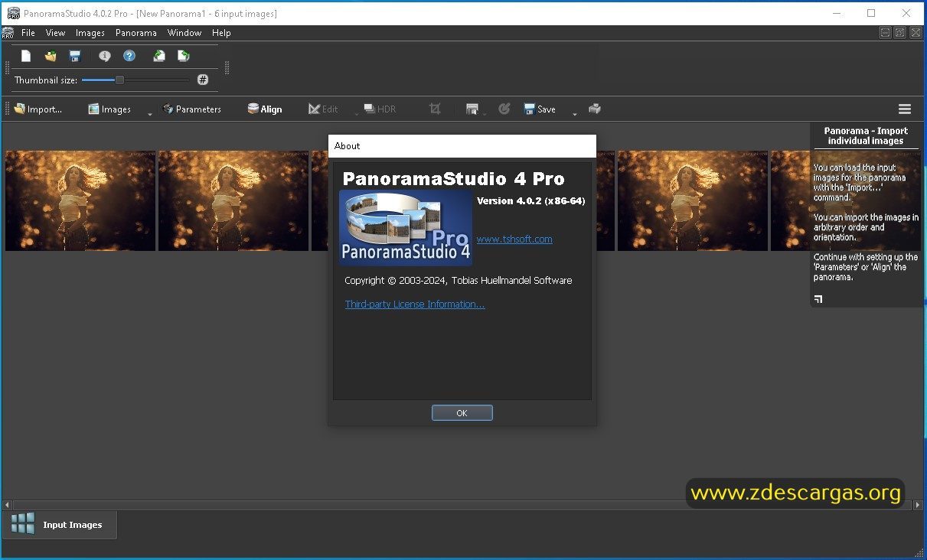Expand the dropdown arrow next to Edit
This screenshot has height=560, width=927.
point(356,114)
